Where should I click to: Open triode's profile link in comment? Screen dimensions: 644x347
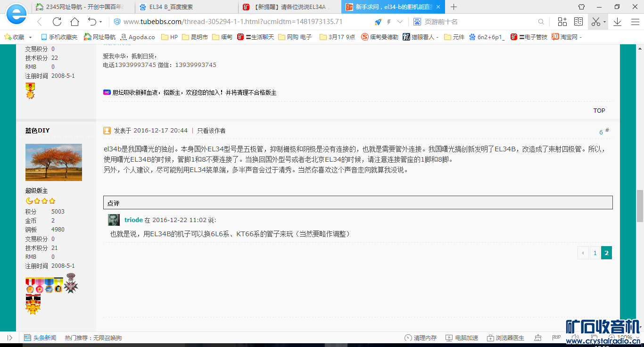coord(133,220)
